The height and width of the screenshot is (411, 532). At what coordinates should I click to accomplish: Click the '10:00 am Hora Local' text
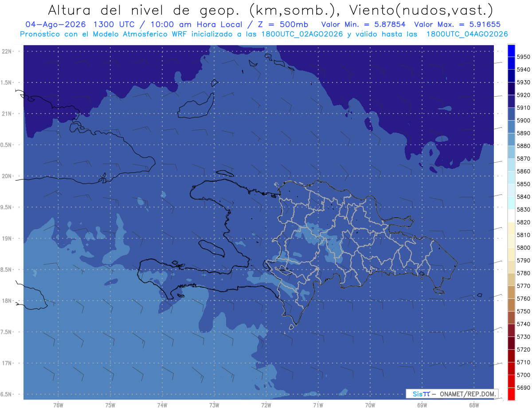(x=199, y=24)
